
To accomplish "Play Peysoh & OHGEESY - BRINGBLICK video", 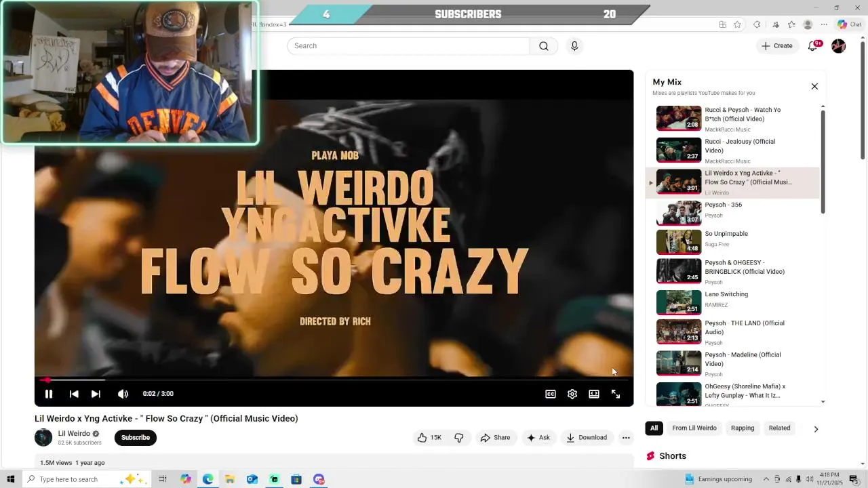I will pos(732,271).
